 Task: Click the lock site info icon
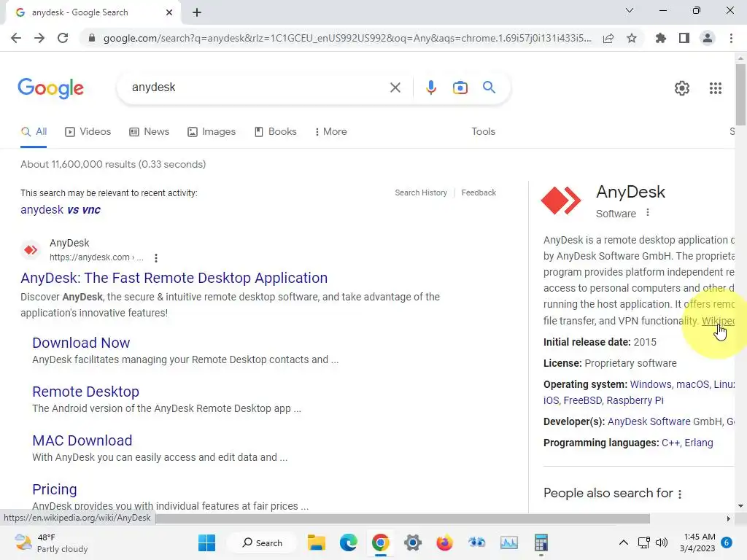[92, 38]
